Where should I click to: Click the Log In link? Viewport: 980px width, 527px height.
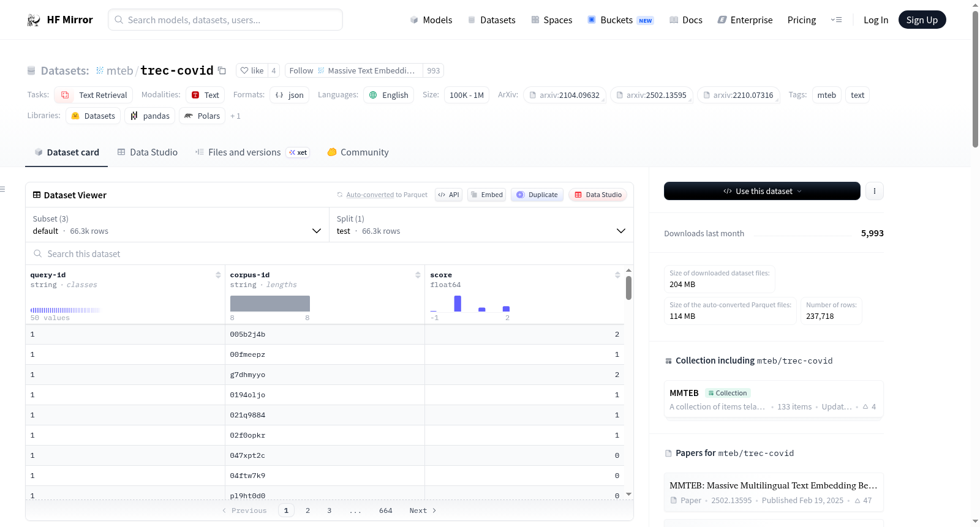pos(876,20)
